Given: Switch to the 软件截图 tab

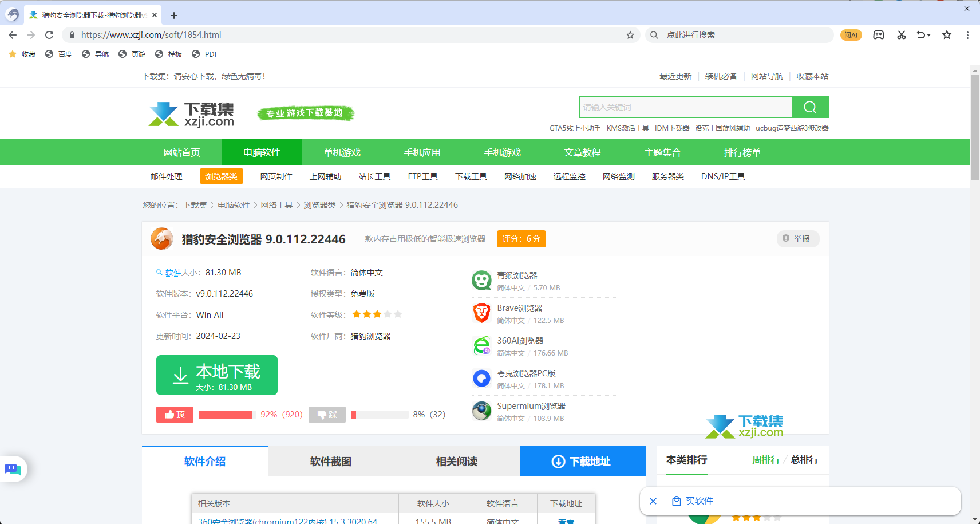Looking at the screenshot, I should [x=331, y=462].
